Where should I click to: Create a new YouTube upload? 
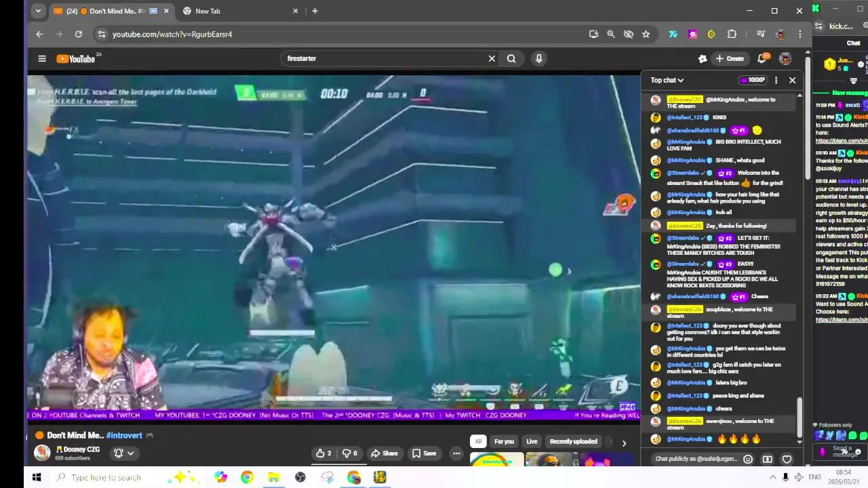730,59
